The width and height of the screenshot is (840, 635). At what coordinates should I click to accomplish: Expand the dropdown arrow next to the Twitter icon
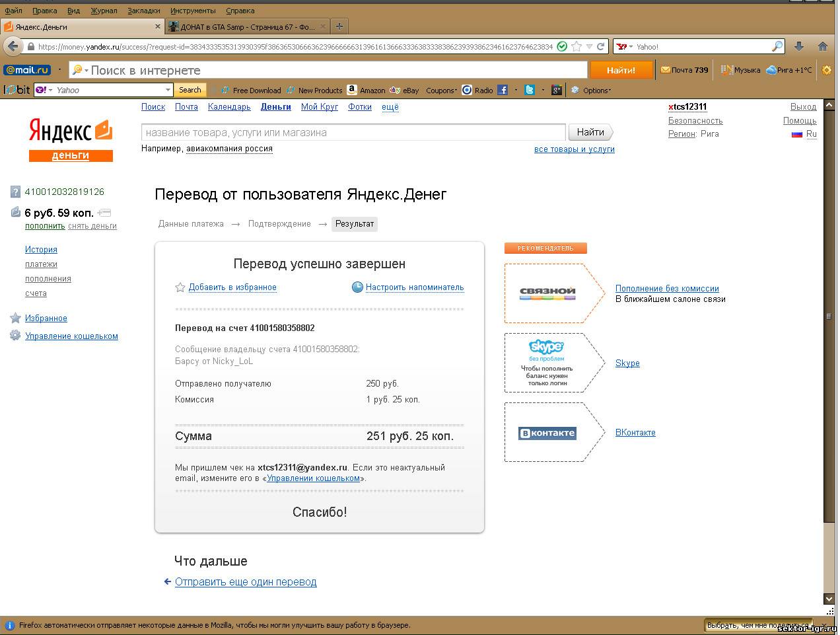click(543, 90)
